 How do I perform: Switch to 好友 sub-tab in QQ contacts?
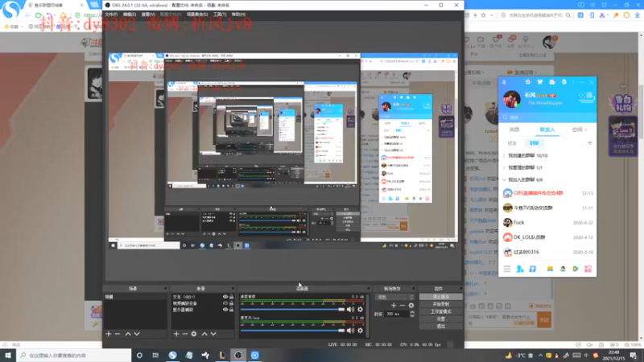pos(512,143)
